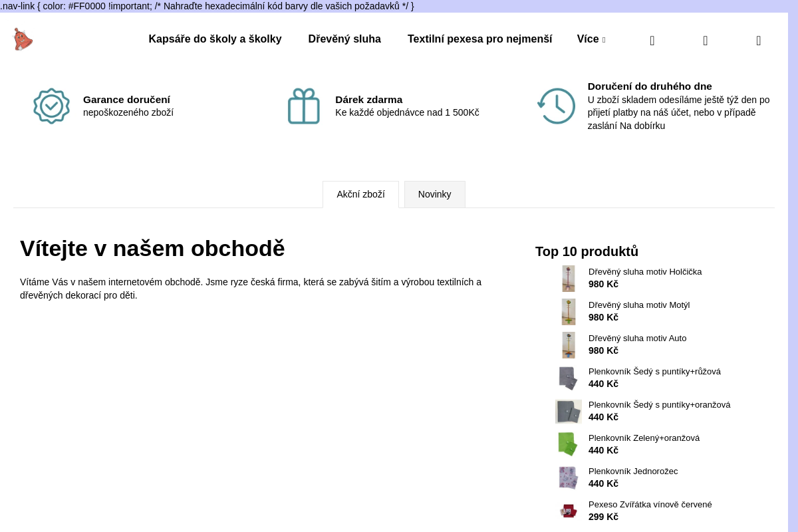Expand the Více dropdown menu

(591, 39)
